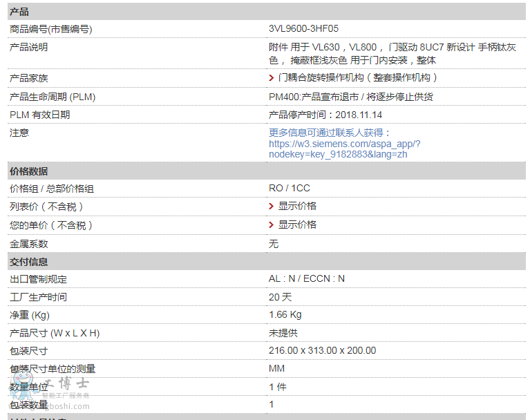Select export control value AL : N / ECCN : N
Viewport: 530px width, 420px height.
pos(307,279)
